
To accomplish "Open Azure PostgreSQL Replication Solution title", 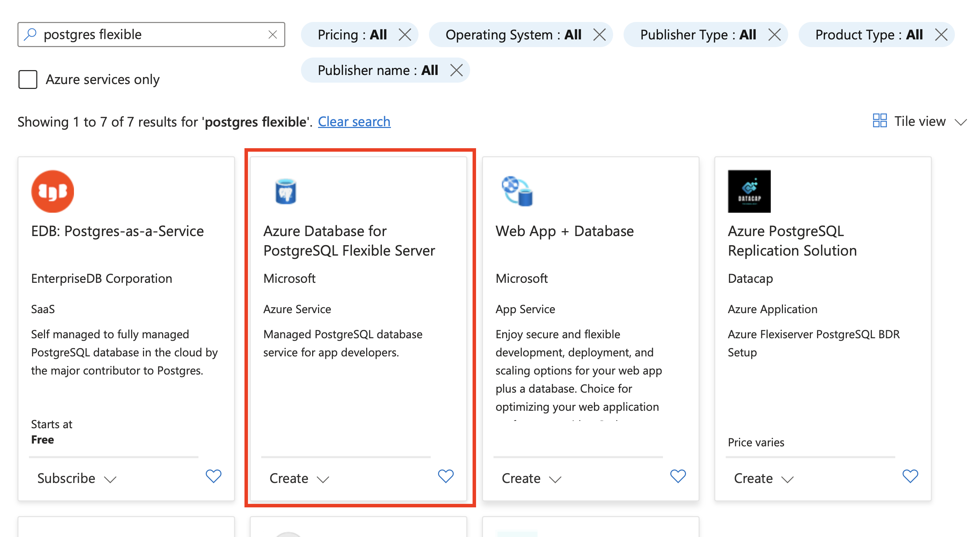I will click(792, 240).
